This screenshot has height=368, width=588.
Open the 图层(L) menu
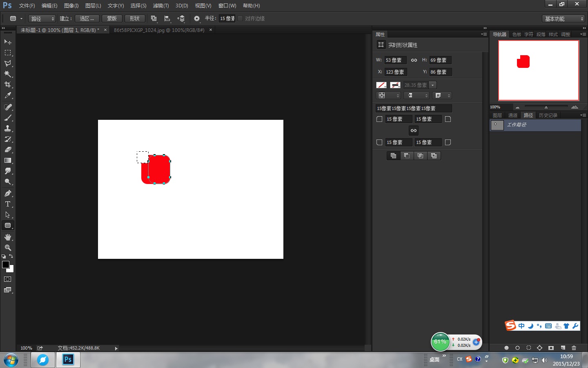click(x=93, y=6)
